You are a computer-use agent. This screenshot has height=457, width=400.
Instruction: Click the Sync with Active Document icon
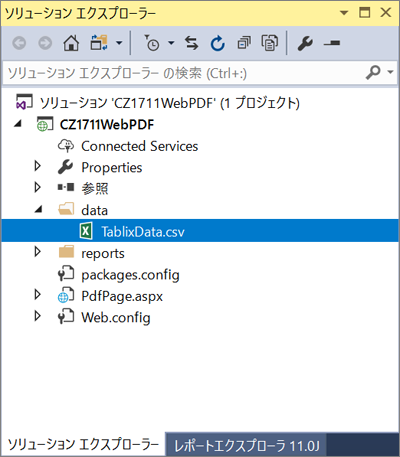[192, 43]
